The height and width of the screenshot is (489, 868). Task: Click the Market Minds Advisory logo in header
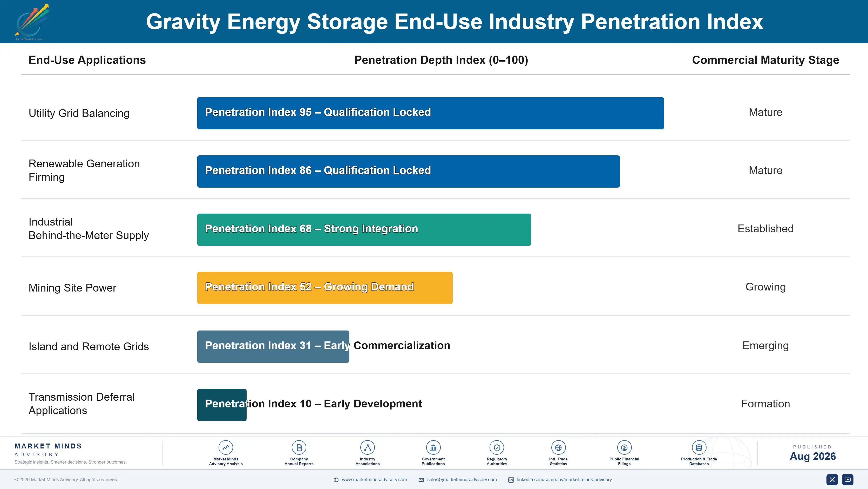32,22
